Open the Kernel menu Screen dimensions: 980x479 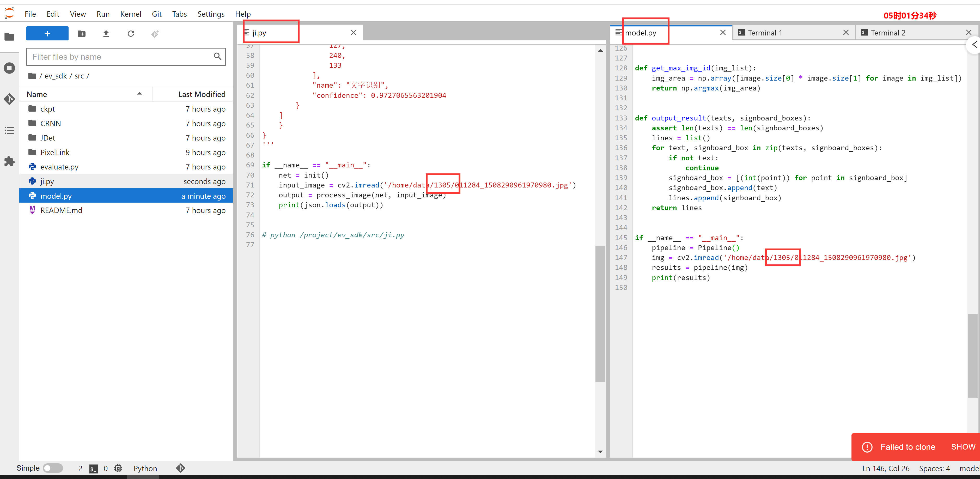coord(131,14)
